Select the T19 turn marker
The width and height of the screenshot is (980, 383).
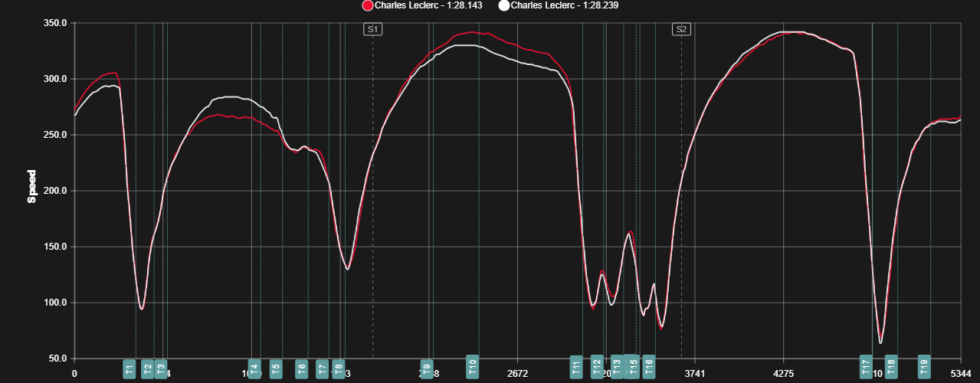(x=925, y=366)
